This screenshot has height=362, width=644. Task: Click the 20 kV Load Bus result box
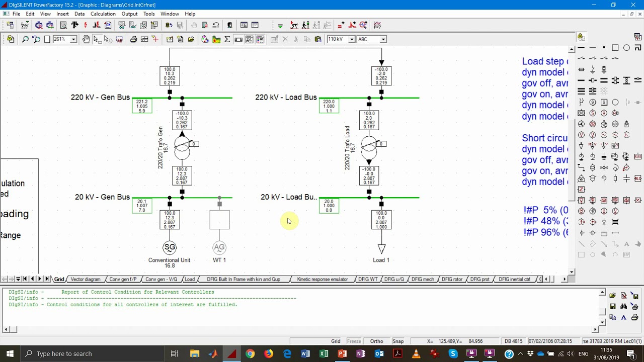point(329,206)
